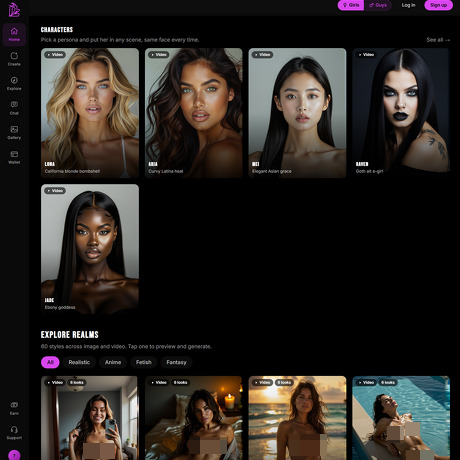The width and height of the screenshot is (460, 460).
Task: Click the Video badge on Raven card
Action: [366, 55]
